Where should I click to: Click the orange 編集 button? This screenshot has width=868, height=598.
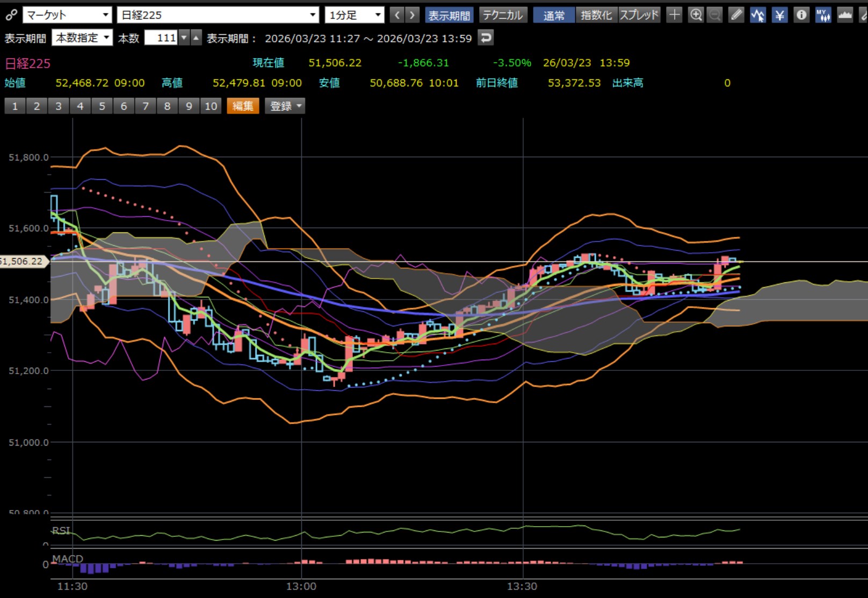tap(243, 106)
